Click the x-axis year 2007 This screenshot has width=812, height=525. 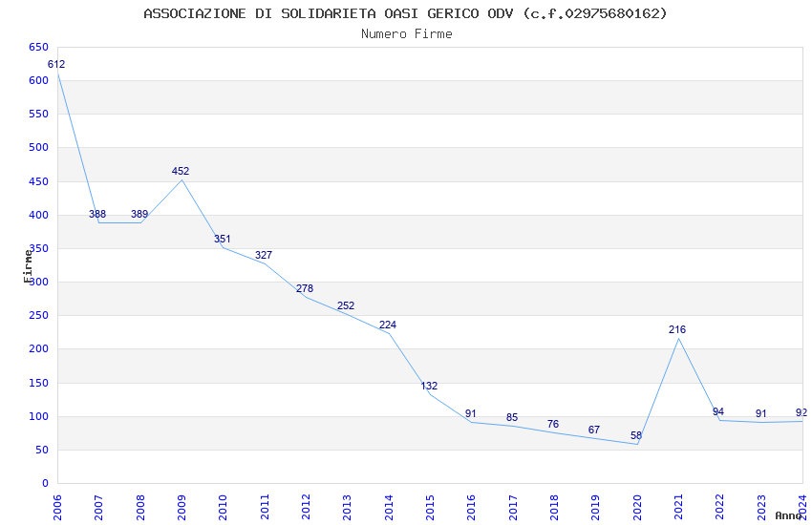coord(98,507)
